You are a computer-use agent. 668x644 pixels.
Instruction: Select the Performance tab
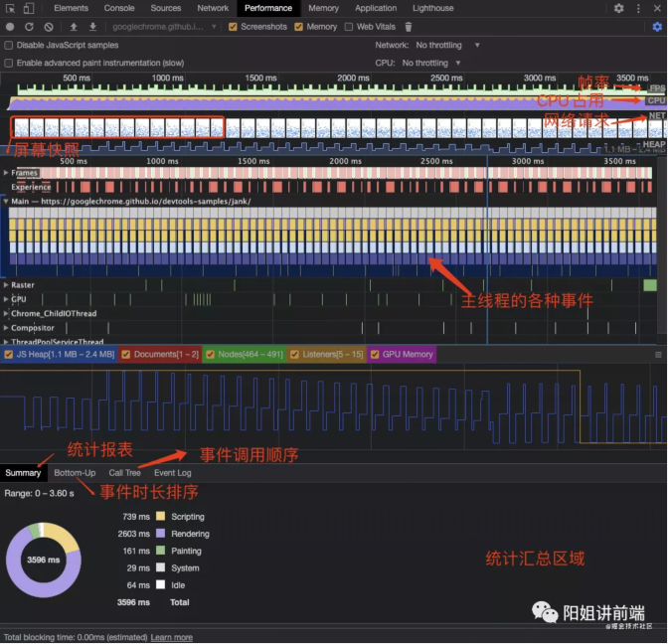(268, 8)
